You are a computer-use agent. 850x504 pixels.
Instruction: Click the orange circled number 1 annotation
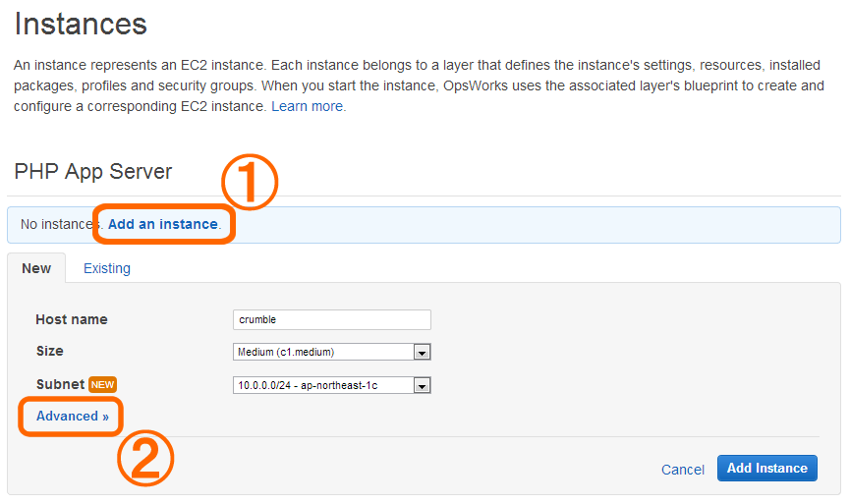tap(250, 182)
